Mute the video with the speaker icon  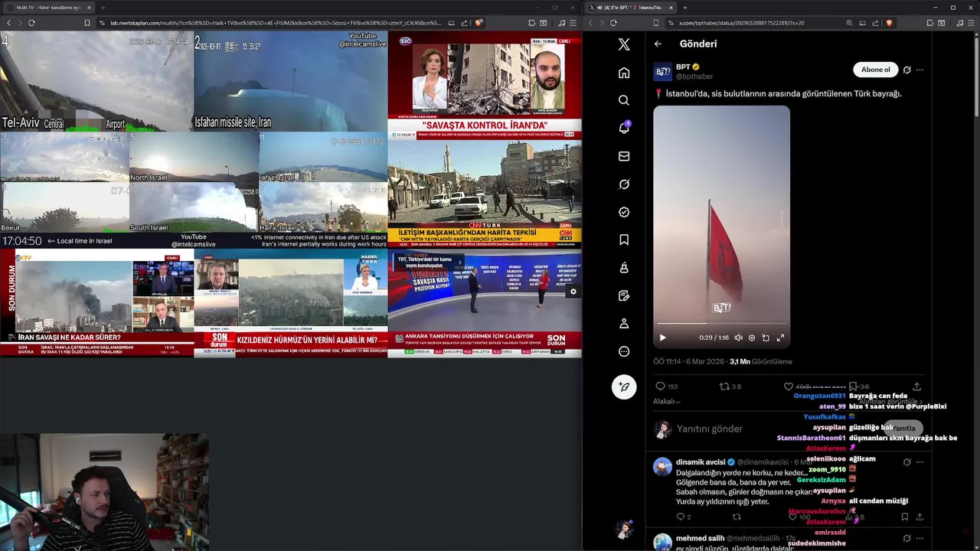[738, 337]
